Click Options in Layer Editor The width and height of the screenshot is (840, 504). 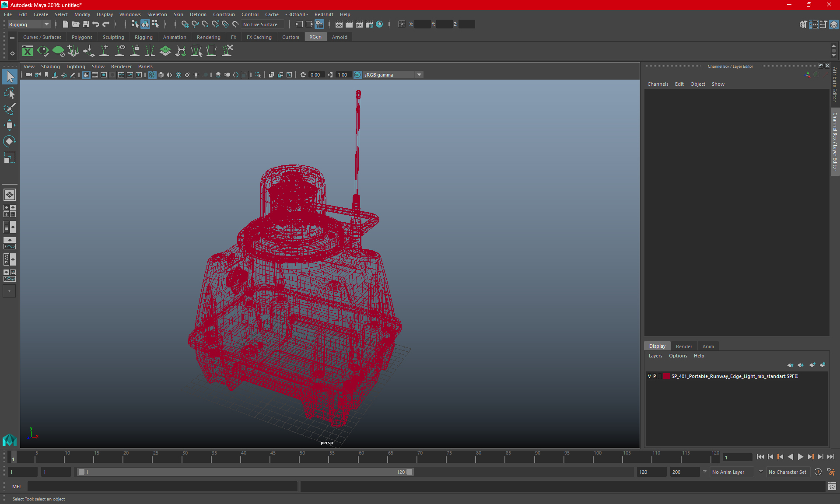click(x=678, y=356)
